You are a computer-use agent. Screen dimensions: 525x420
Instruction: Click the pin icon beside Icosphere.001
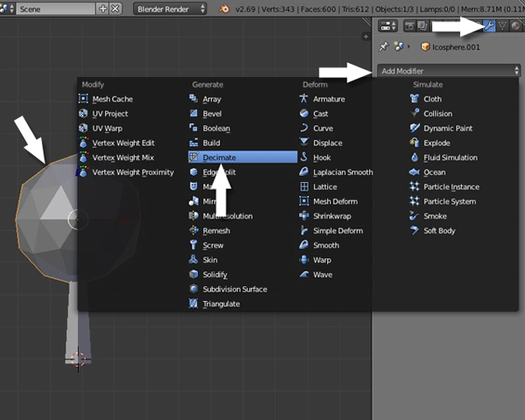(x=383, y=46)
